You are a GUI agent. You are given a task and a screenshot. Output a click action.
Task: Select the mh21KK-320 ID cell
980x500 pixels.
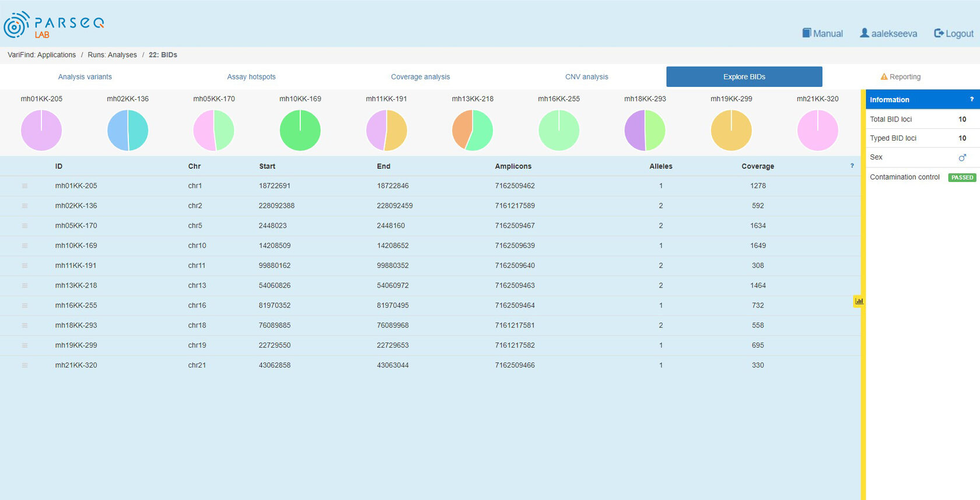pyautogui.click(x=76, y=365)
